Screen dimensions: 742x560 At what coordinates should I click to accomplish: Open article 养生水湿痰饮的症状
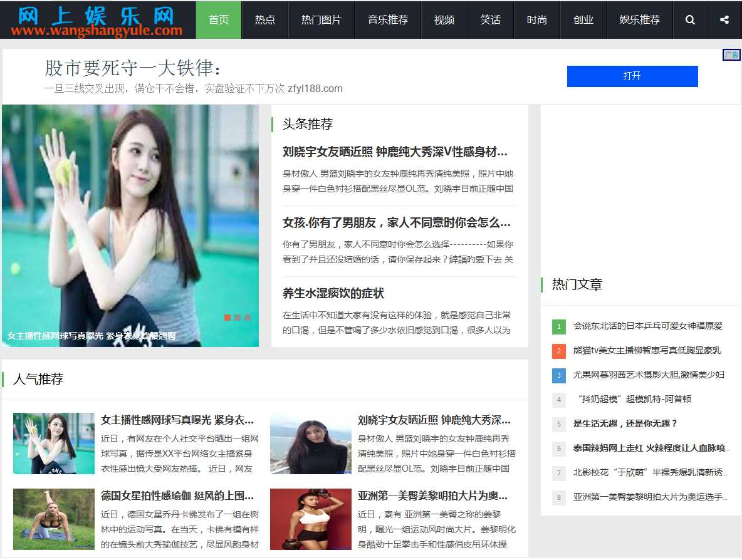pos(333,294)
